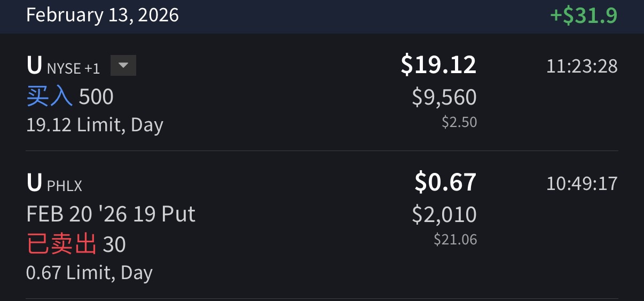Open the U stock ticker on NYSE

(34, 66)
